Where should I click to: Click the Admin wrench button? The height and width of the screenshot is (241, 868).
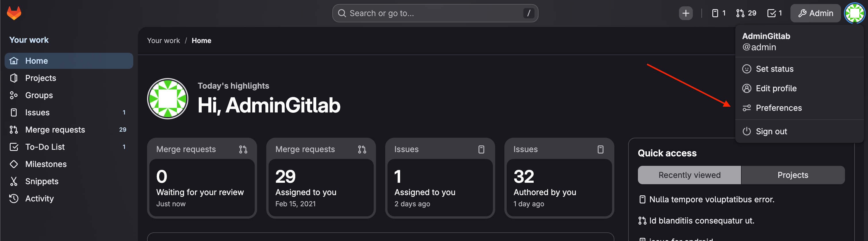point(815,13)
